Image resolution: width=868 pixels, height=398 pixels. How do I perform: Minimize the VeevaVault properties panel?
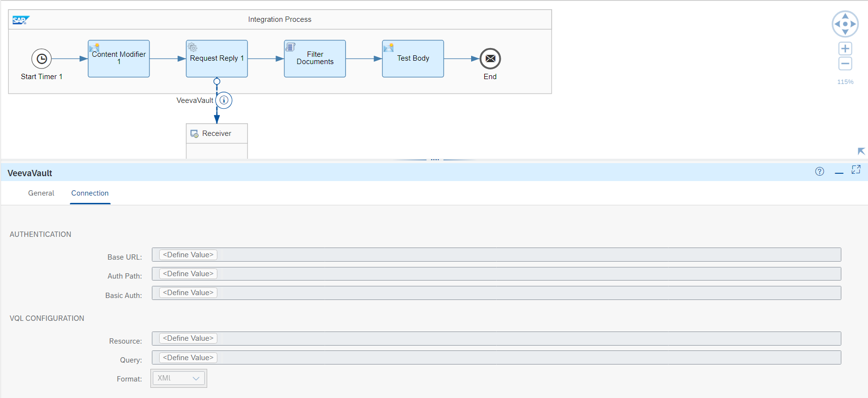[x=839, y=173]
